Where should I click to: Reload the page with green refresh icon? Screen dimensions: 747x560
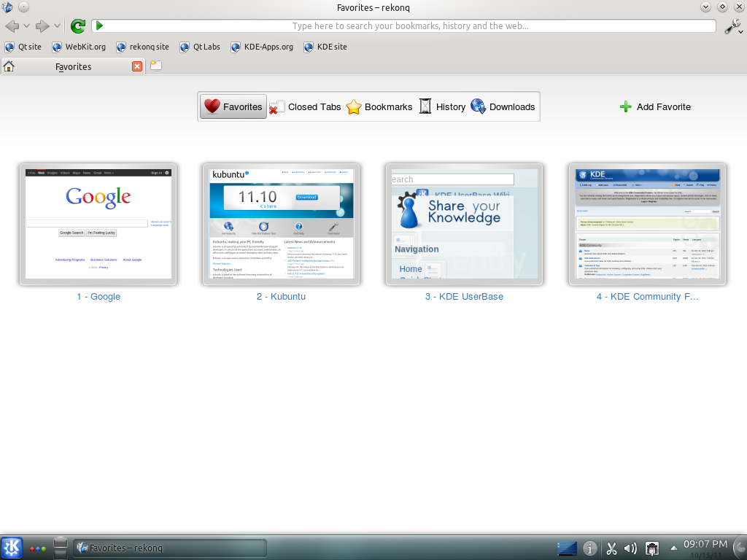coord(77,26)
